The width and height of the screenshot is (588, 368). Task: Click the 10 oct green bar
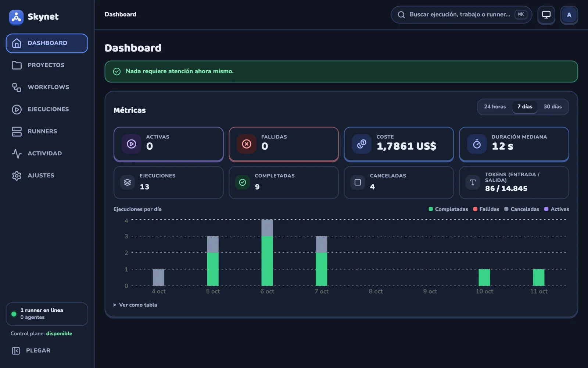pos(484,277)
